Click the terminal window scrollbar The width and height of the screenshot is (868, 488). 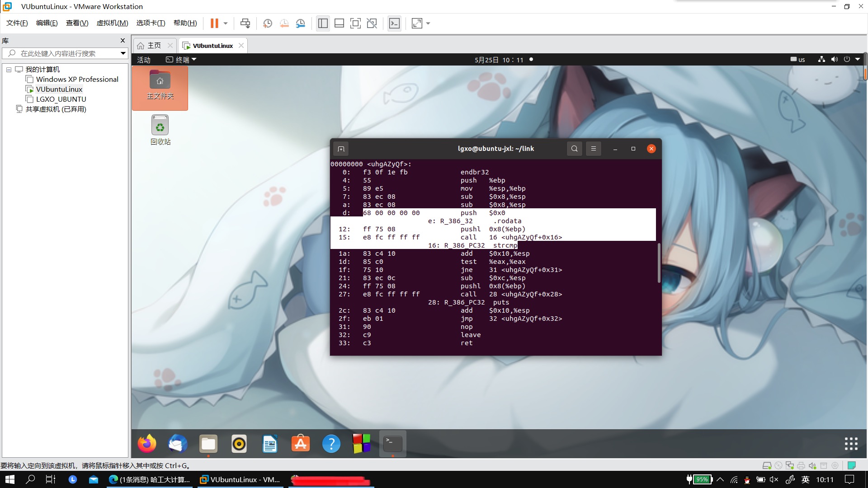click(659, 263)
